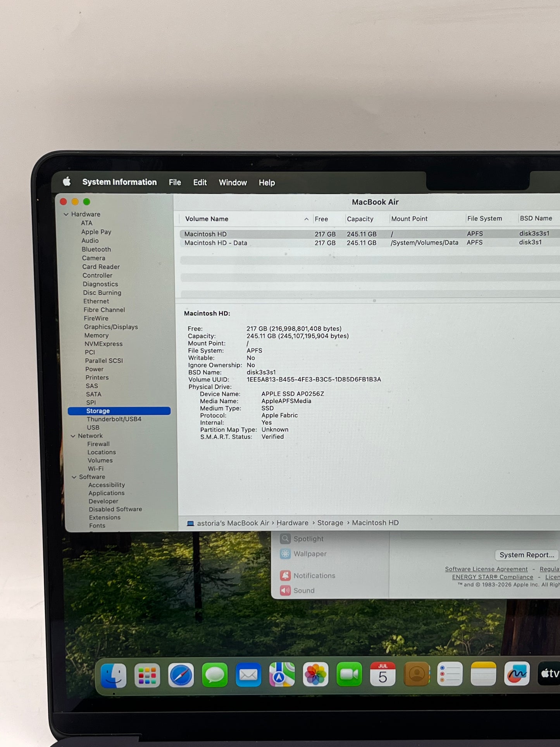Viewport: 560px width, 747px height.
Task: Open Reminders app in the Dock
Action: (450, 674)
